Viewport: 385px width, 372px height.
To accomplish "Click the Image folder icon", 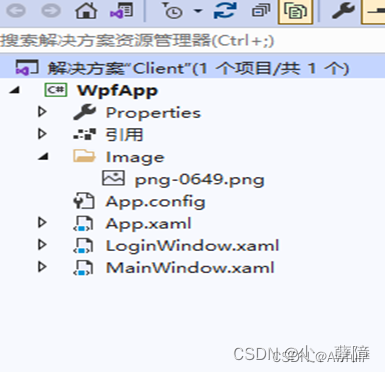I will click(84, 156).
